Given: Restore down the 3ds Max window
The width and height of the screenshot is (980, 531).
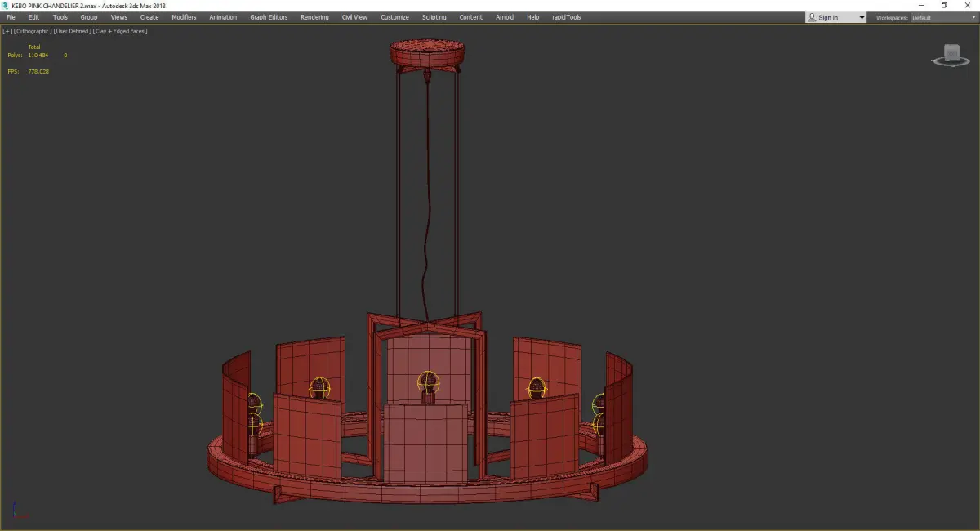Looking at the screenshot, I should point(944,5).
